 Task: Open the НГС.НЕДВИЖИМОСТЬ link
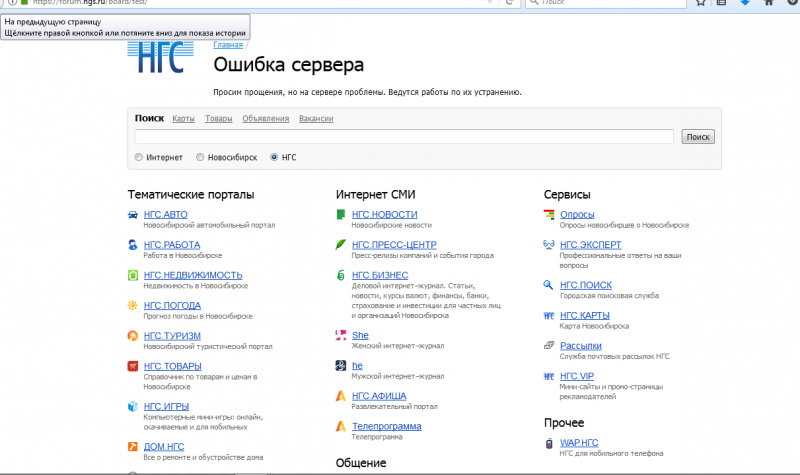[x=193, y=276]
